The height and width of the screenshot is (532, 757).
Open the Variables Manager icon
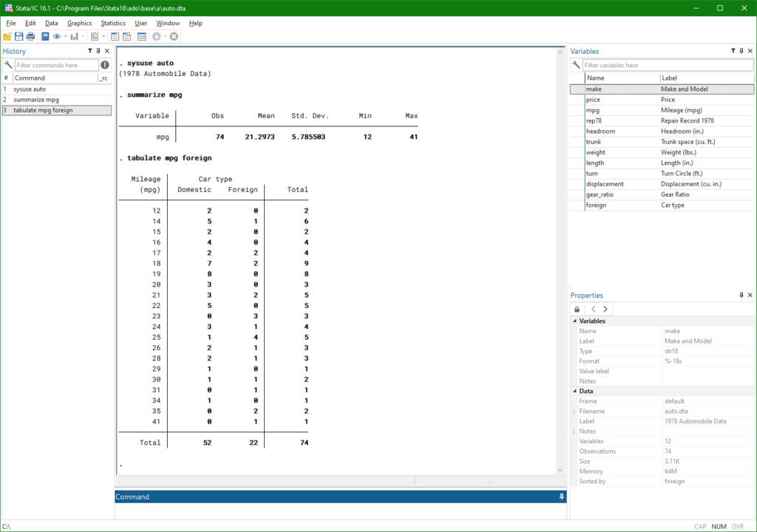pyautogui.click(x=141, y=36)
